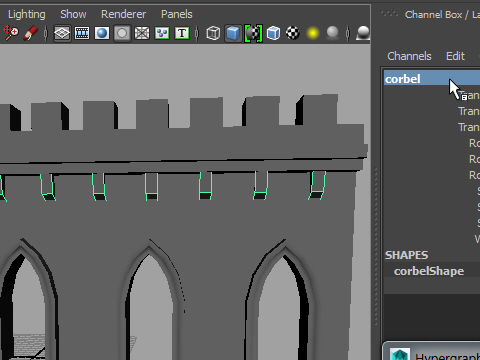Open the Edit menu in Channel Box

pyautogui.click(x=455, y=56)
